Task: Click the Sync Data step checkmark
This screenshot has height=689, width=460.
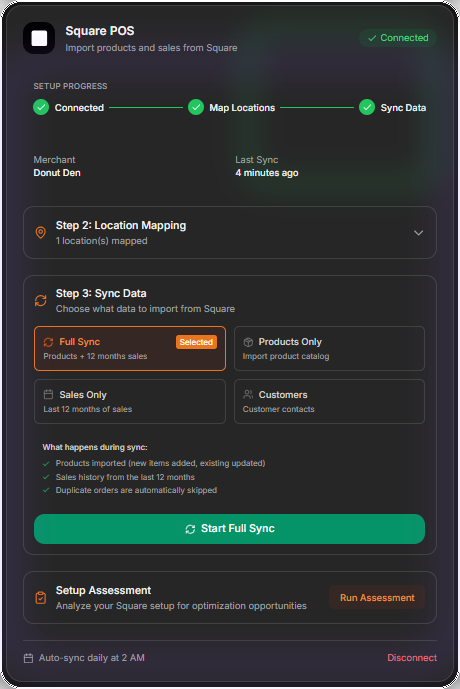Action: tap(367, 107)
